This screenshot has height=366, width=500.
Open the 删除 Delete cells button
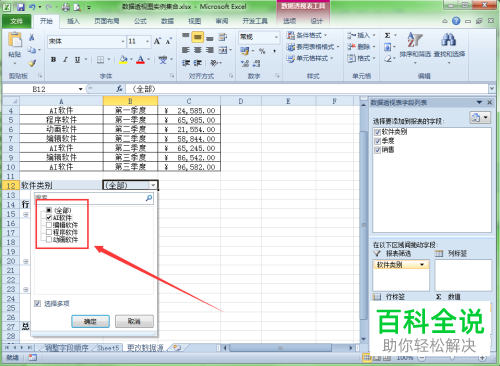(361, 47)
